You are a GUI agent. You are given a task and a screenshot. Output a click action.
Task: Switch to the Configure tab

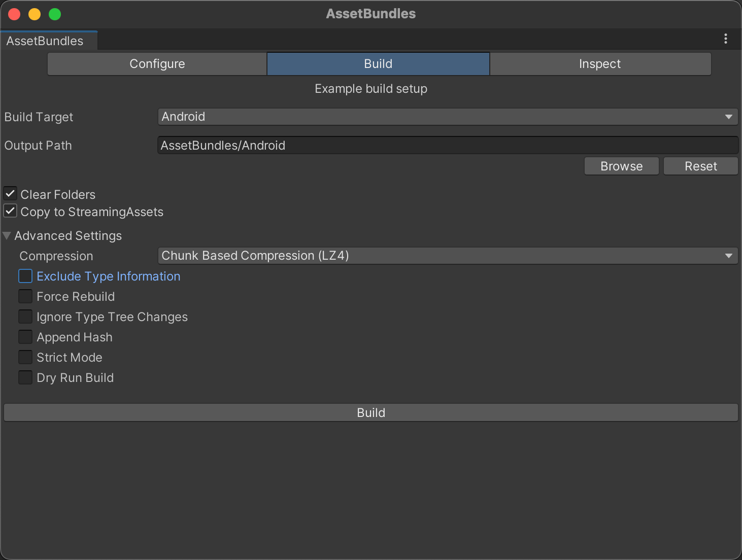[x=157, y=64]
